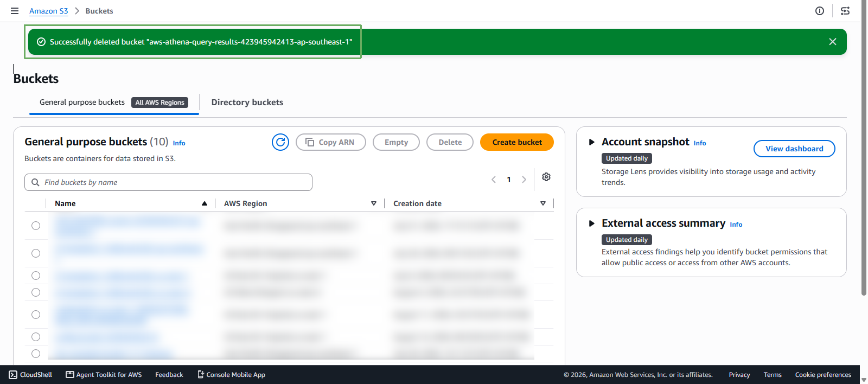Select the fifth bucket row radio button
This screenshot has width=868, height=384.
tap(36, 315)
